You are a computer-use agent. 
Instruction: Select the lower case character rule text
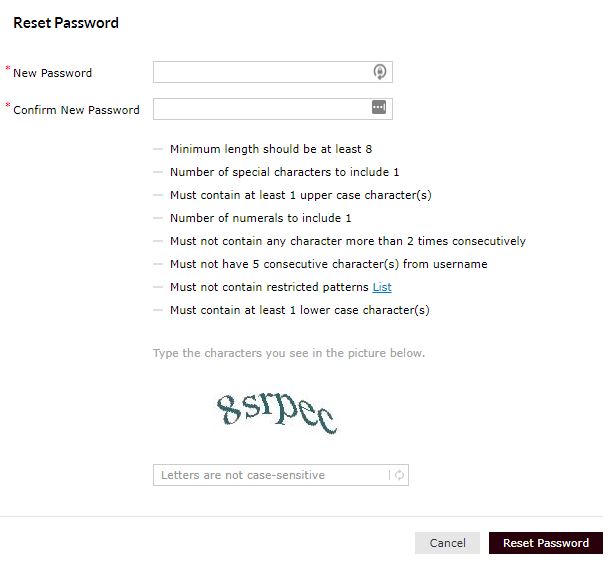click(x=300, y=310)
